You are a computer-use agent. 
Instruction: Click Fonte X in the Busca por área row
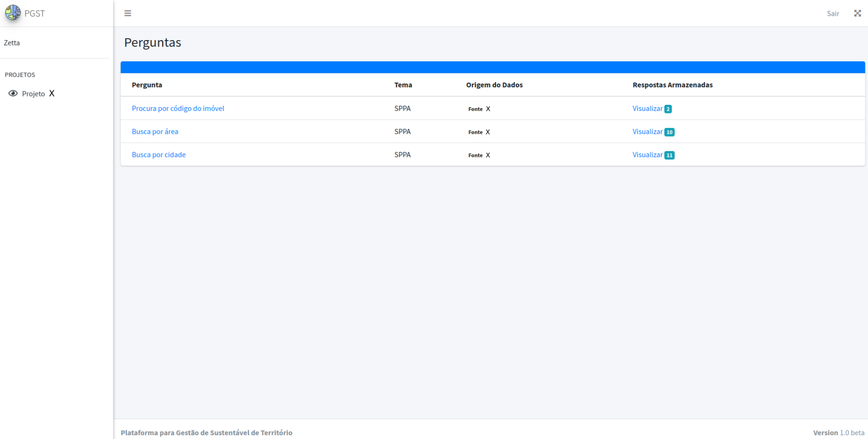tap(479, 132)
